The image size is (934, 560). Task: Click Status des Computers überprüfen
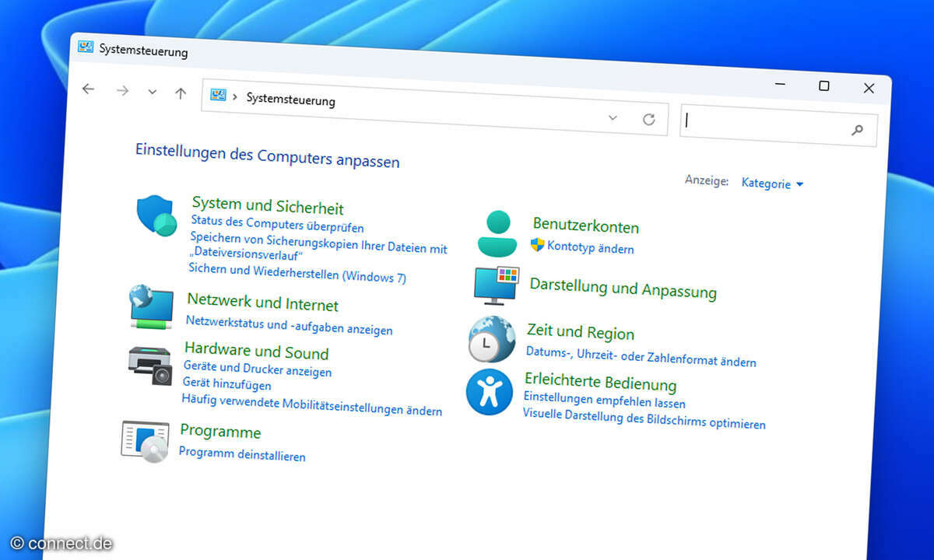(277, 224)
